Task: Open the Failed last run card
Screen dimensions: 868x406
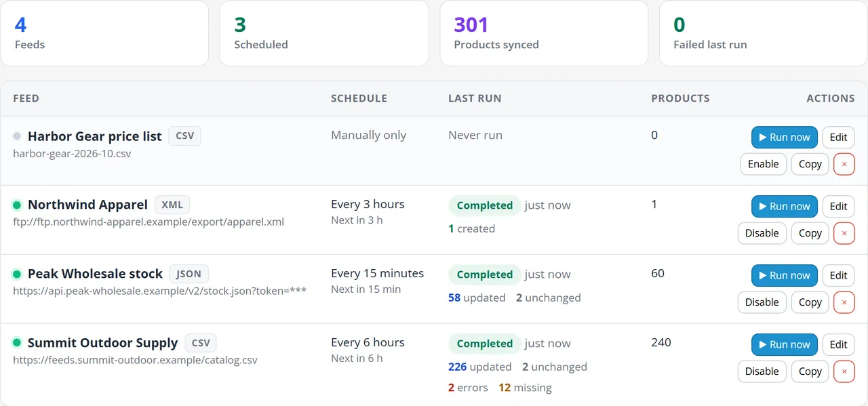Action: point(764,33)
